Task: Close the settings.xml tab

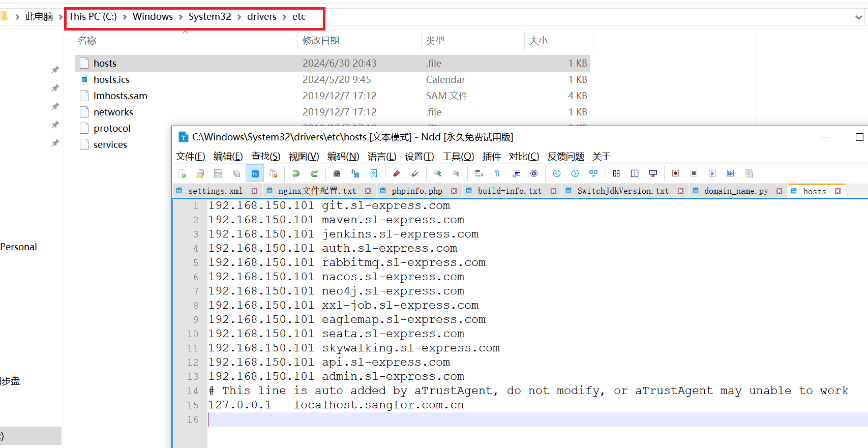Action: click(255, 191)
